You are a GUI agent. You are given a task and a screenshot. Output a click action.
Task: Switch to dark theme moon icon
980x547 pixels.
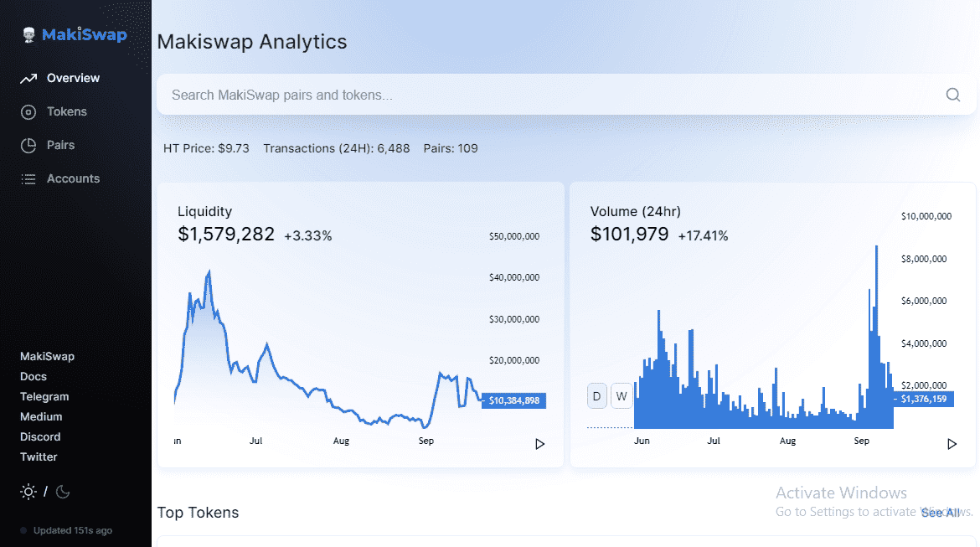click(x=63, y=492)
